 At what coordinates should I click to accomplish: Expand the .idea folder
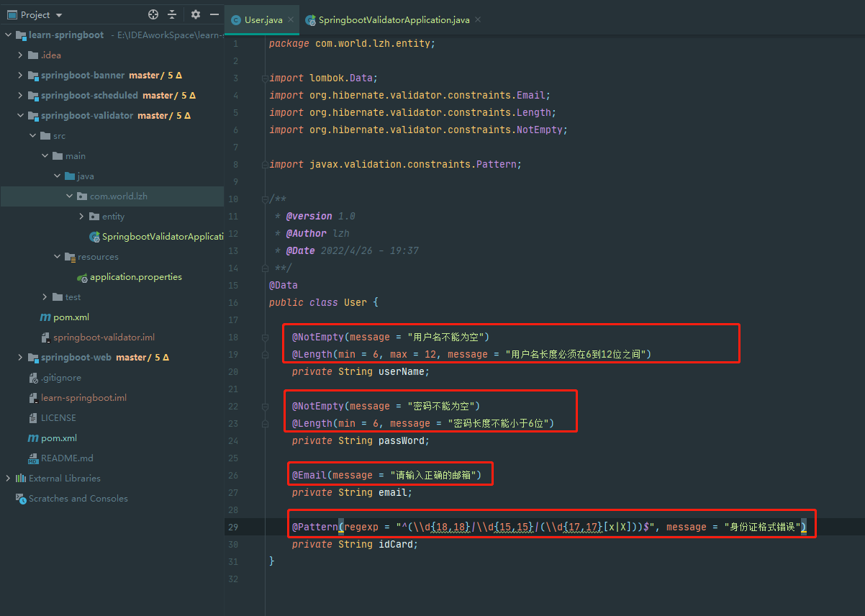(21, 55)
